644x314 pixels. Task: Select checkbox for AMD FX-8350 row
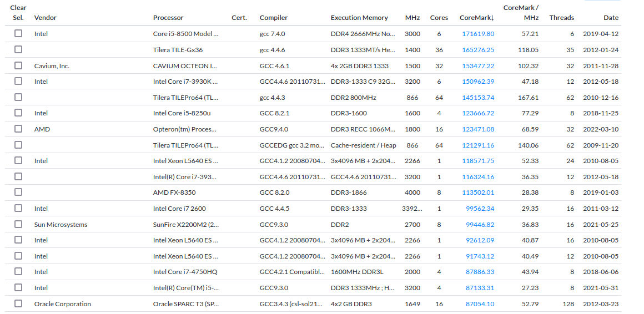pyautogui.click(x=18, y=192)
